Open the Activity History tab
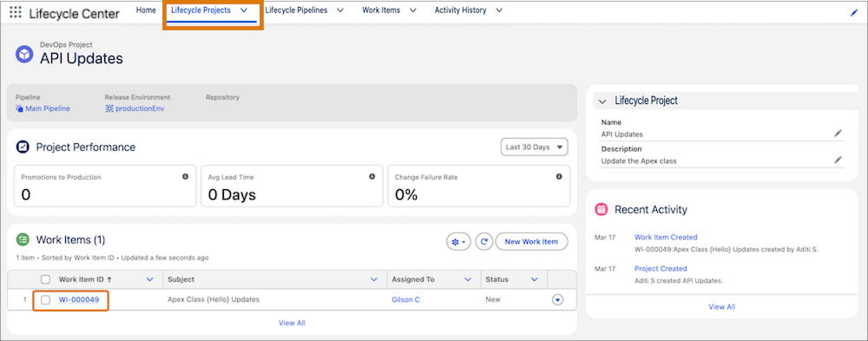This screenshot has height=341, width=868. click(461, 10)
